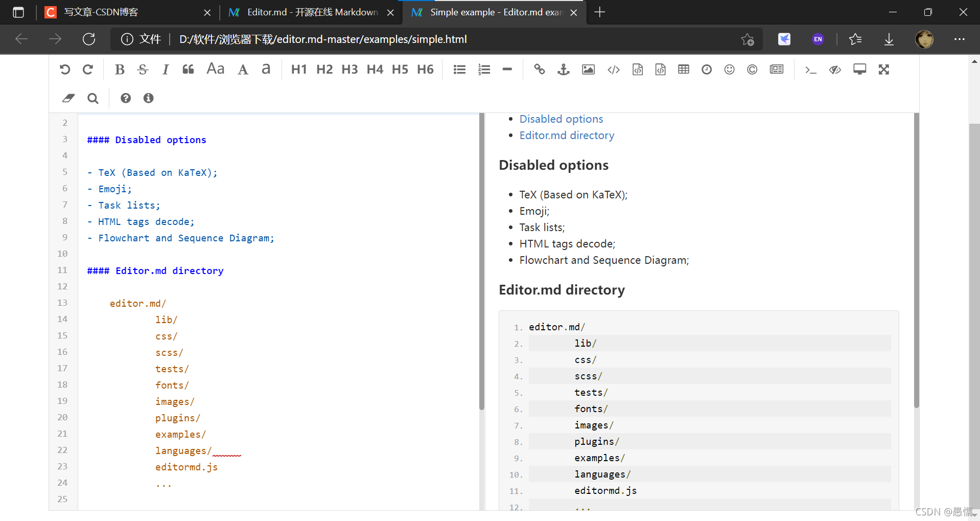The height and width of the screenshot is (521, 980).
Task: Open search in the editor
Action: [x=93, y=98]
